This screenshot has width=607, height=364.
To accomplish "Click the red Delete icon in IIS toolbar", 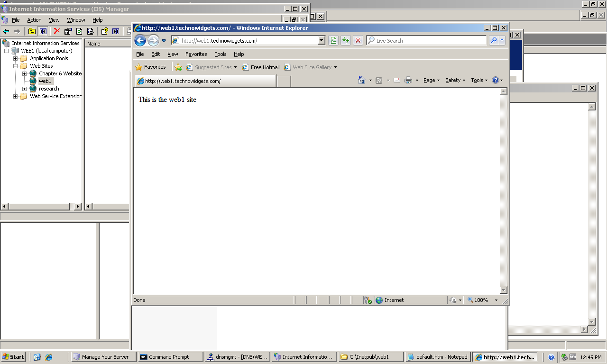I will tap(57, 31).
